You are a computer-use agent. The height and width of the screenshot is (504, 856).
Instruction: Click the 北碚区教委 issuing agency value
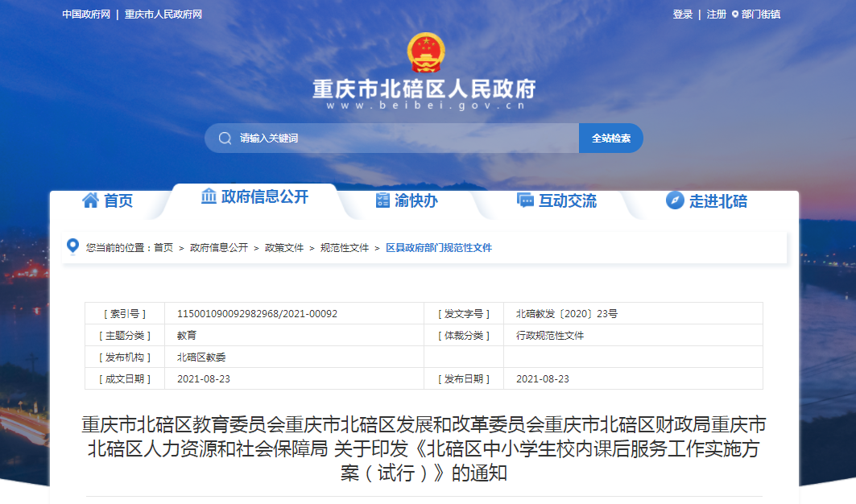click(201, 357)
